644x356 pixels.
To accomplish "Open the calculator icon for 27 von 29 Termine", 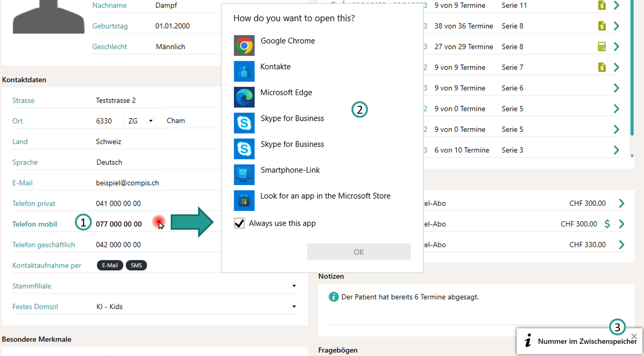I will [602, 47].
